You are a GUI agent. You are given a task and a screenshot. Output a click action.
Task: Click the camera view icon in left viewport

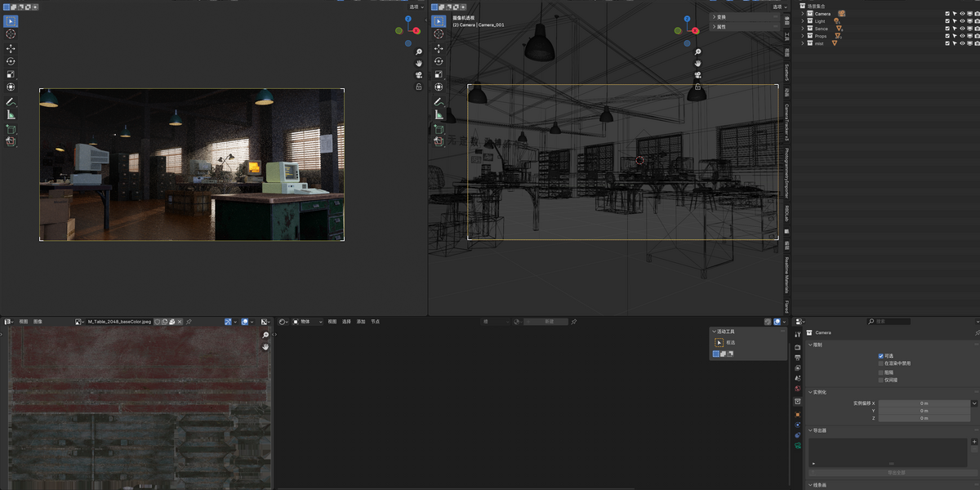tap(419, 74)
